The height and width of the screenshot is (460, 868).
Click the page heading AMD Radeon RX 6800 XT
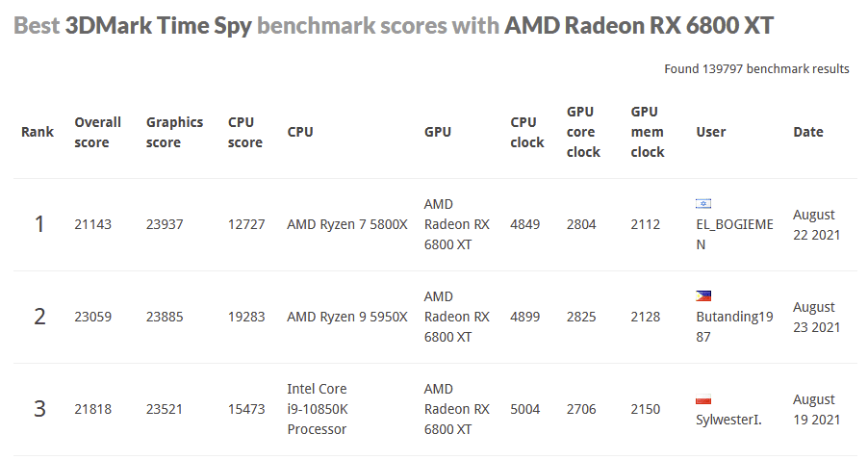(639, 25)
